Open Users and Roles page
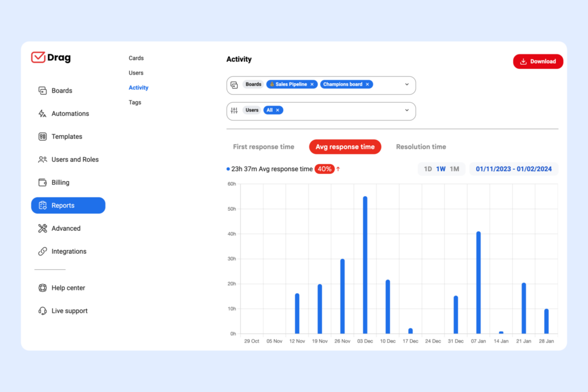 pyautogui.click(x=75, y=160)
